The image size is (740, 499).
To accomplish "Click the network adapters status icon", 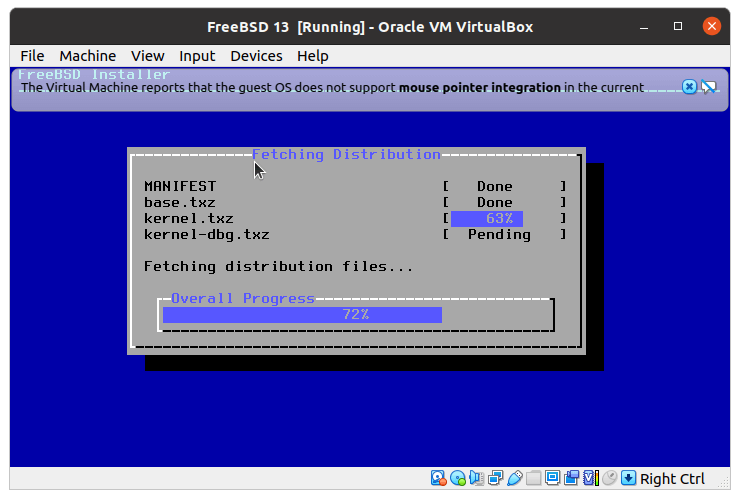I will pos(495,478).
